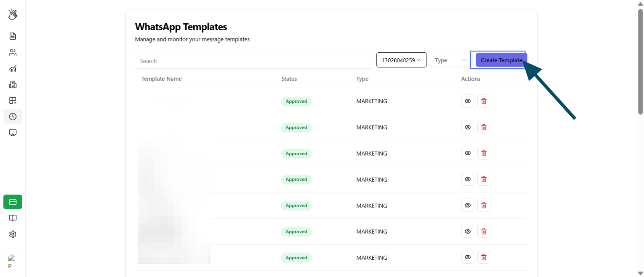Viewport: 644px width, 277px height.
Task: Expand the 13028040259 number dropdown
Action: point(401,60)
